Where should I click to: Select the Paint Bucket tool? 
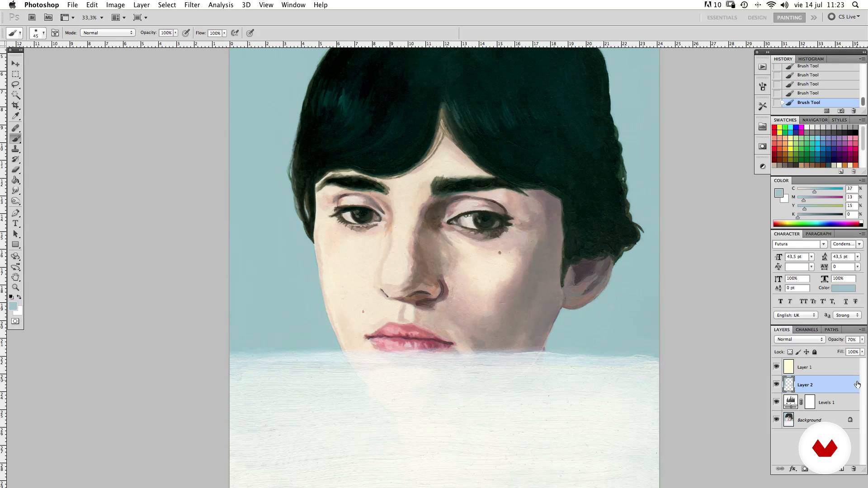[x=15, y=180]
